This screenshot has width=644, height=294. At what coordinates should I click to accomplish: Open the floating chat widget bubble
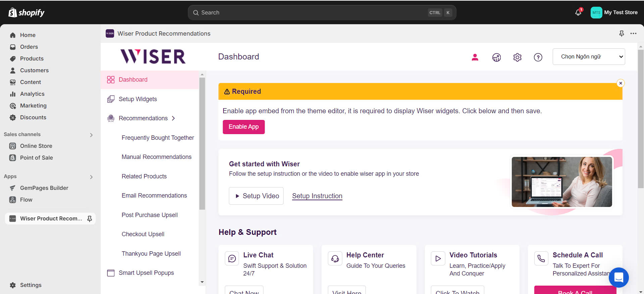pyautogui.click(x=618, y=278)
